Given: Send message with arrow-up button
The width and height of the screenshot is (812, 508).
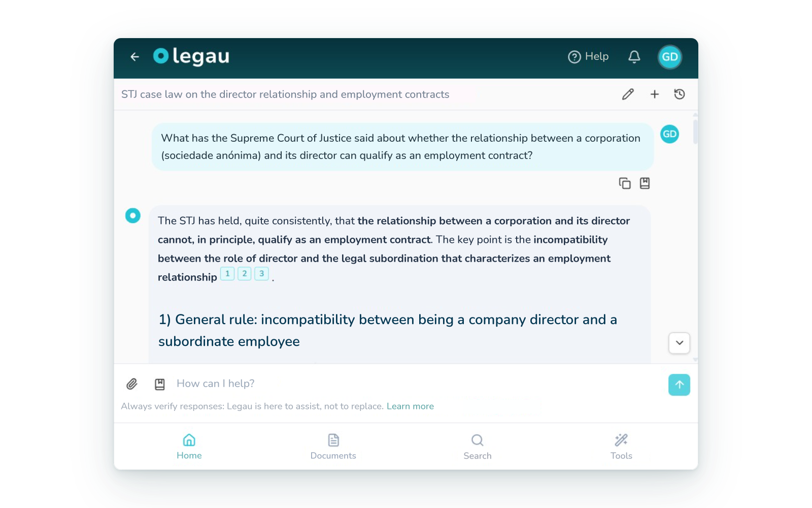Looking at the screenshot, I should [x=679, y=385].
